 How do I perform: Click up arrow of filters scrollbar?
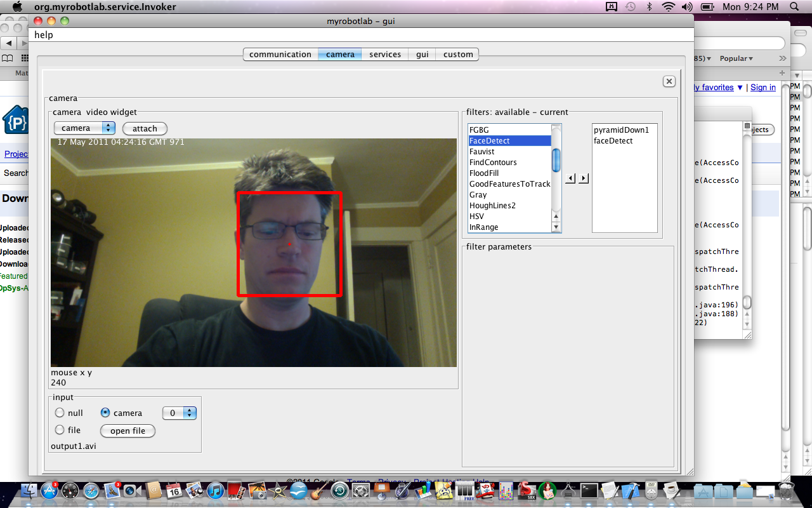pos(556,216)
